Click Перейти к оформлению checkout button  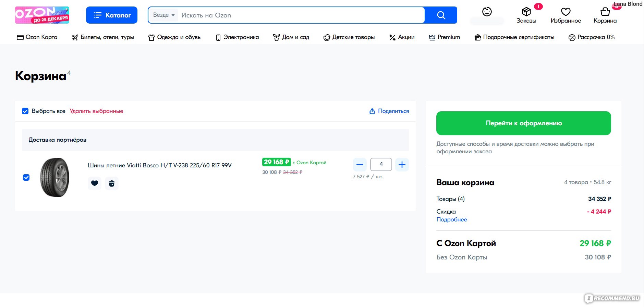tap(523, 123)
